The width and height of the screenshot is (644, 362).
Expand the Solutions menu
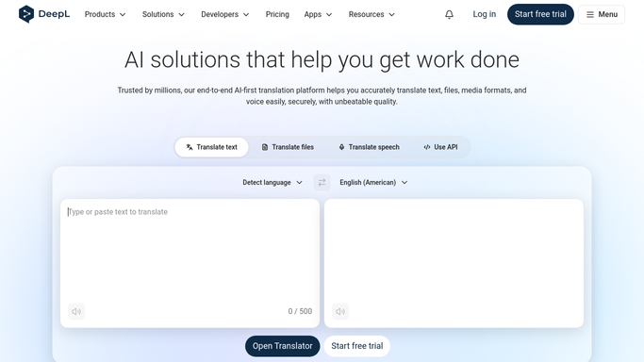coord(163,14)
